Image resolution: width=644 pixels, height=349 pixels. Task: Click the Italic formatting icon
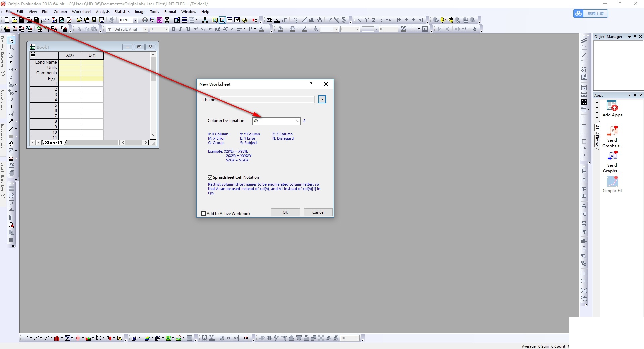[181, 29]
